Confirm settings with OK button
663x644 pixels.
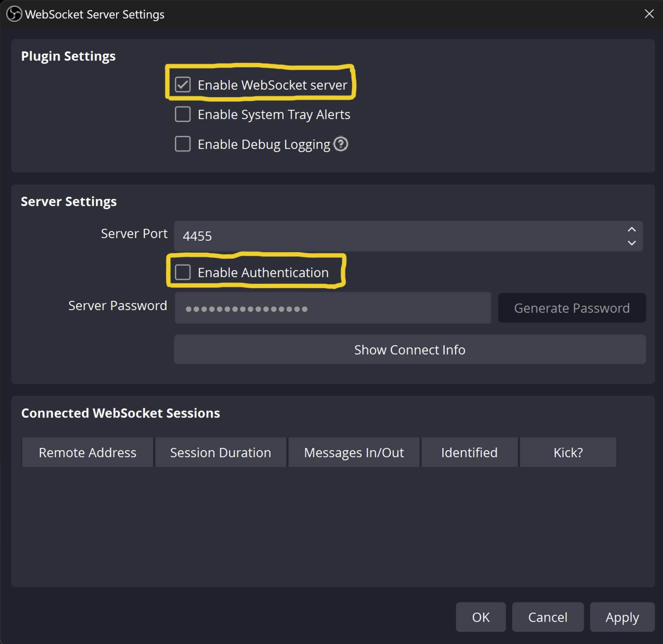(x=480, y=617)
